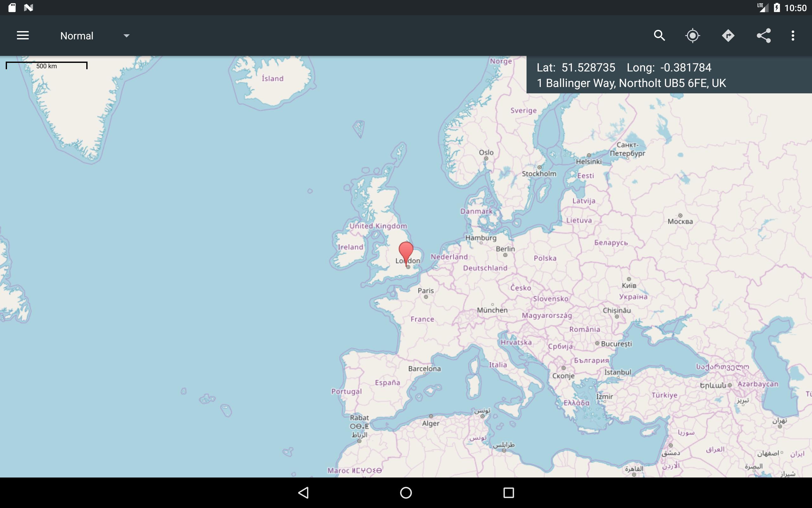The image size is (812, 508).
Task: Open the overflow options menu
Action: pos(793,36)
